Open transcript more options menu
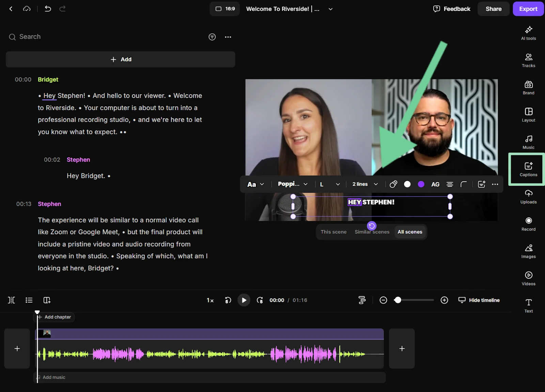Screen dimensions: 545x392 point(228,37)
